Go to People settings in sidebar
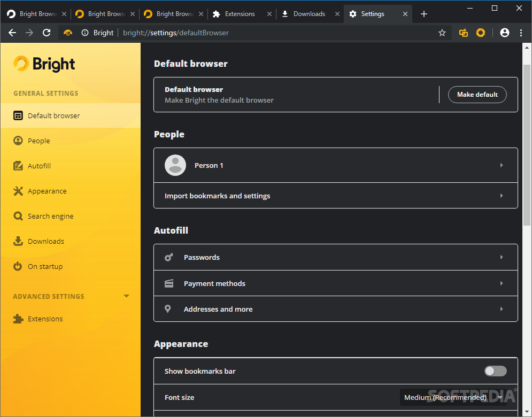The height and width of the screenshot is (417, 532). (x=71, y=141)
